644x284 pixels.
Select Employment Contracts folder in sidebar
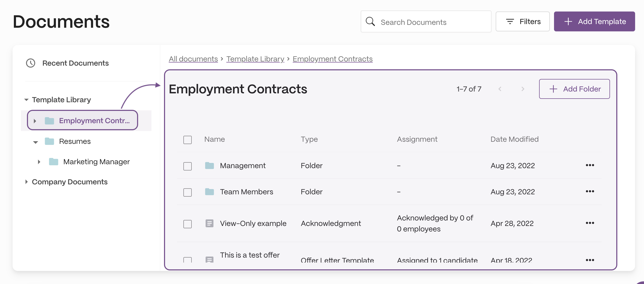[x=82, y=120]
